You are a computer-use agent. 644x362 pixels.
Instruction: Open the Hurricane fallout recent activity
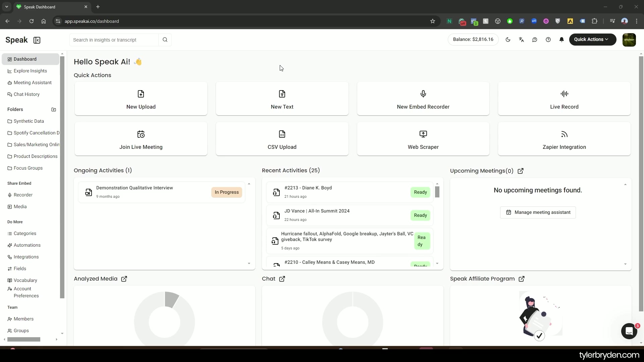pos(350,241)
